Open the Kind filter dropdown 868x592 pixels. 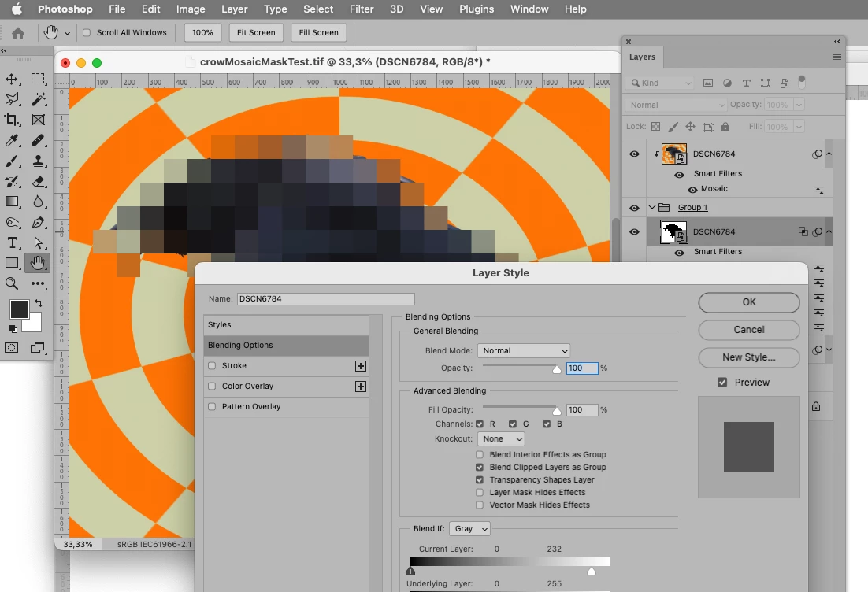click(660, 83)
